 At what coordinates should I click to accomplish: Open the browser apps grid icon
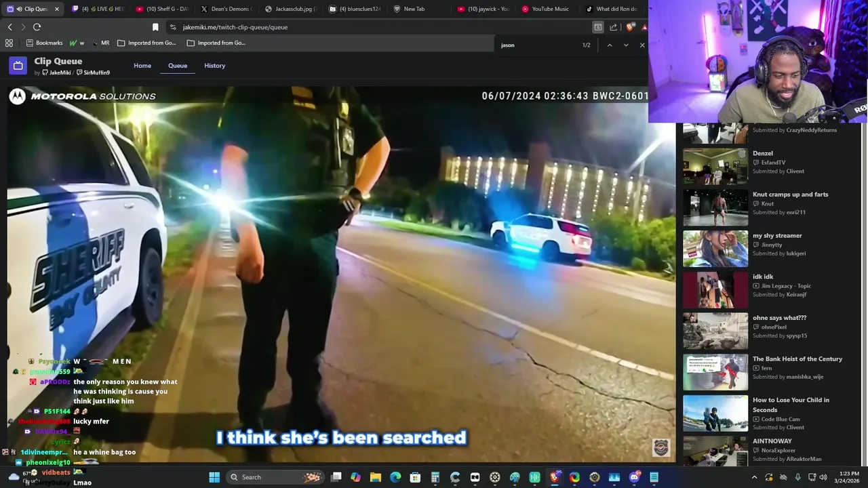click(x=9, y=43)
